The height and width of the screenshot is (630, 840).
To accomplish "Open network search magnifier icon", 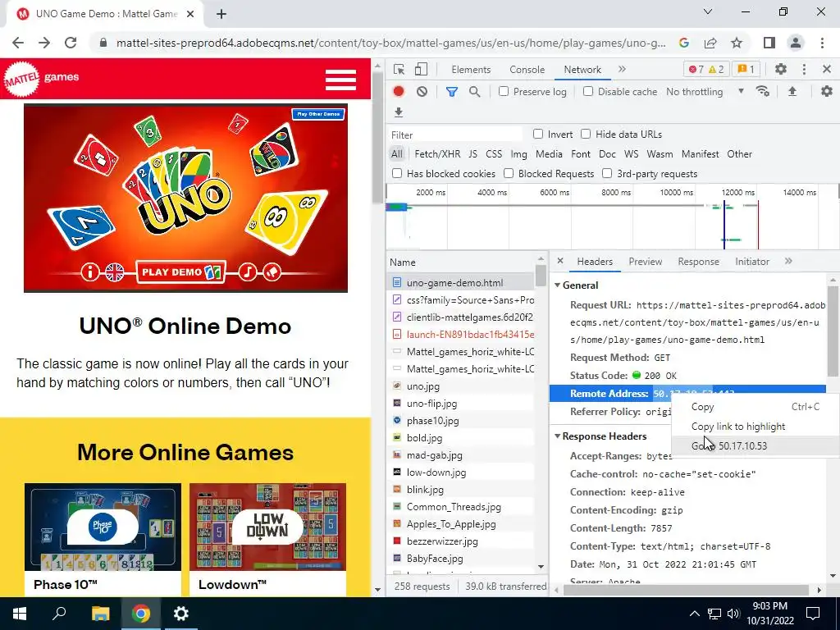I will [x=475, y=92].
